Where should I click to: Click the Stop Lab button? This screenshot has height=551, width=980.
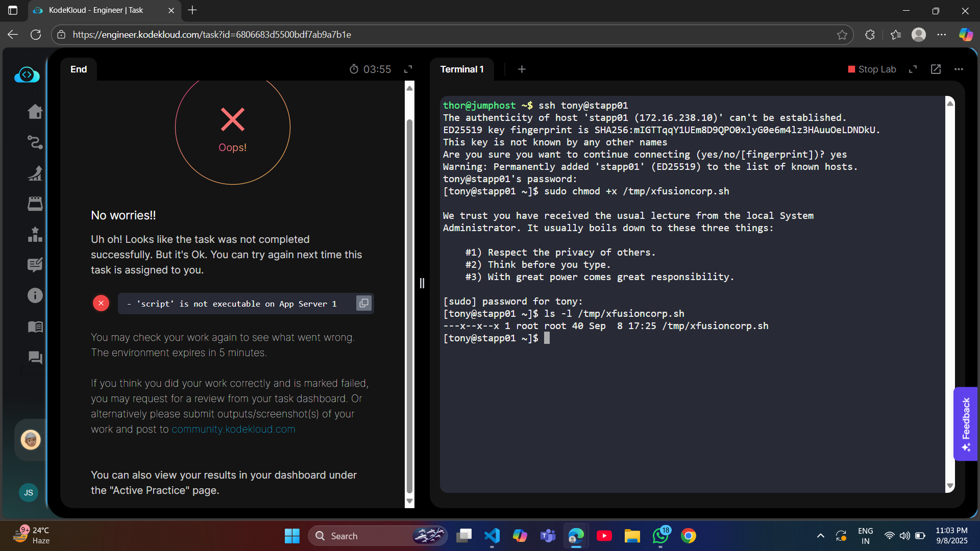pyautogui.click(x=872, y=69)
